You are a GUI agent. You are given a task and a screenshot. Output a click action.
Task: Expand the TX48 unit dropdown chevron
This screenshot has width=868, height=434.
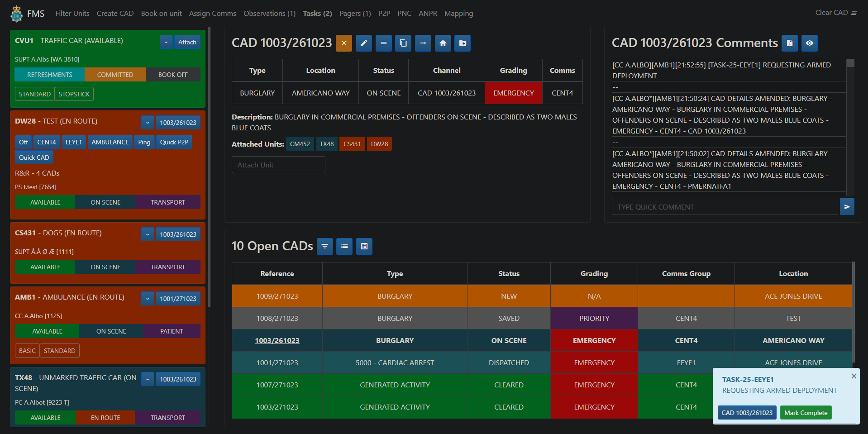coord(148,379)
